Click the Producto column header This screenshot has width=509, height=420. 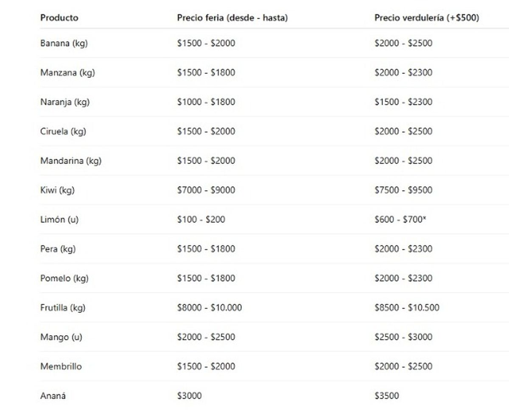[59, 18]
